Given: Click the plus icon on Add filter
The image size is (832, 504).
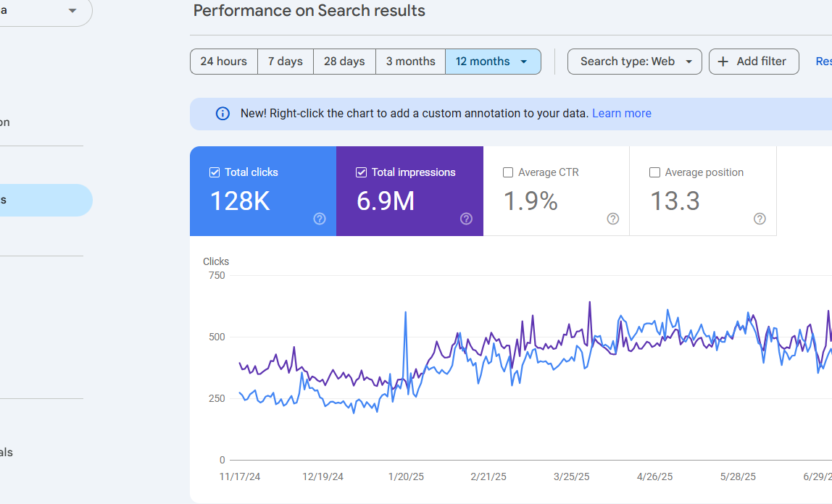Looking at the screenshot, I should (723, 62).
